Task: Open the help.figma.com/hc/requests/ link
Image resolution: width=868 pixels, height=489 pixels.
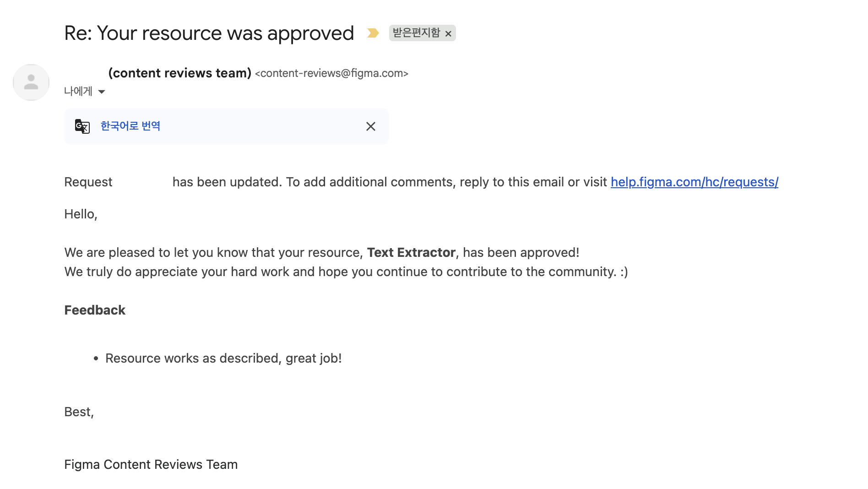Action: [694, 182]
